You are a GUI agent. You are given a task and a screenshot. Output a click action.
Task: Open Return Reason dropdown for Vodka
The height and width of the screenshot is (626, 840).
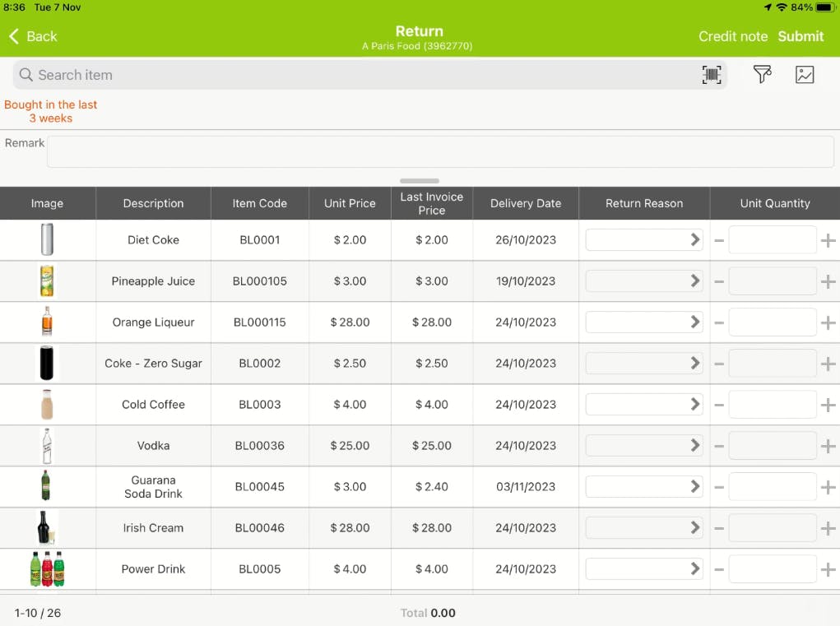point(644,446)
